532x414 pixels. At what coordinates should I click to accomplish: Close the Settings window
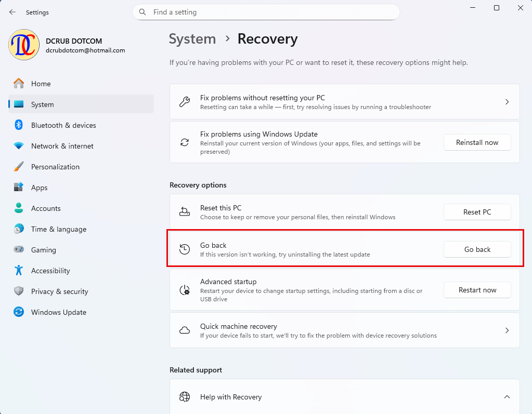pyautogui.click(x=521, y=8)
